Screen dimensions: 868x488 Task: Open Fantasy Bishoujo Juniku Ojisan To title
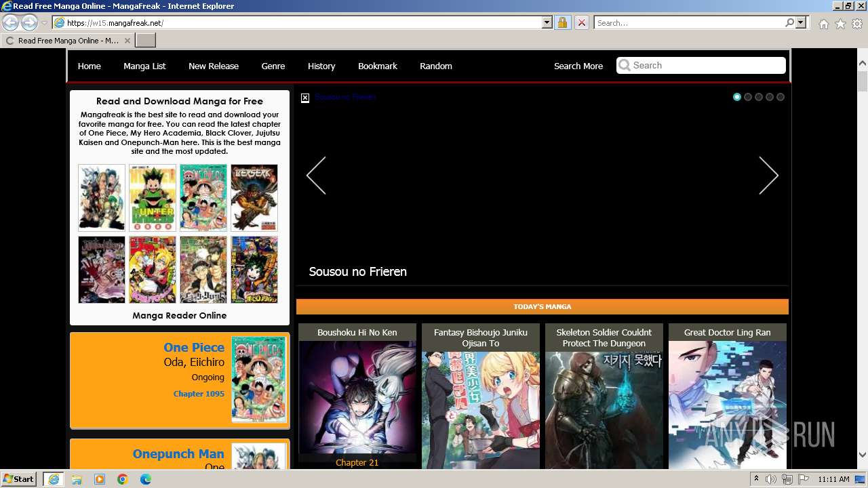pyautogui.click(x=481, y=338)
